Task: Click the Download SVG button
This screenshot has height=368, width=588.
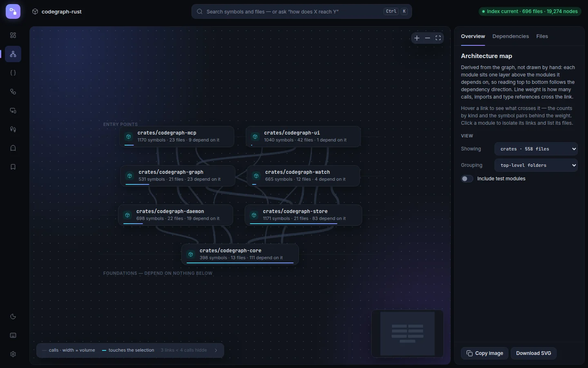Action: pos(534,353)
